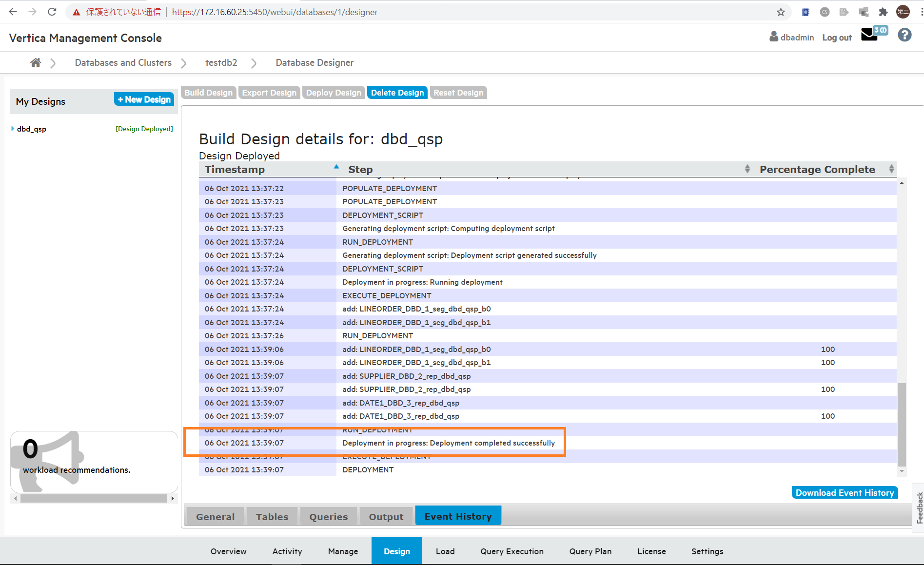Create a New Design
Viewport: 924px width, 565px height.
tap(144, 99)
